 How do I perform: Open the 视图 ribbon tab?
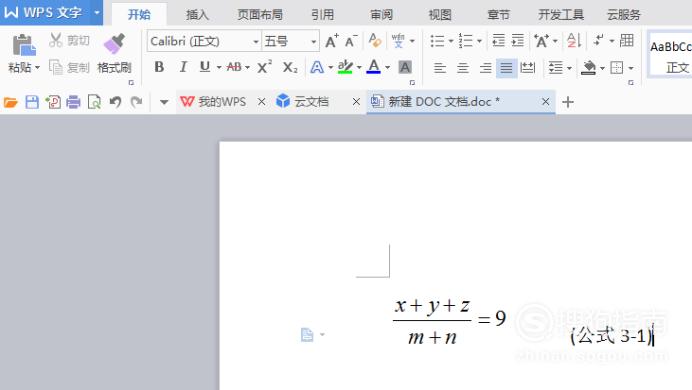tap(440, 15)
